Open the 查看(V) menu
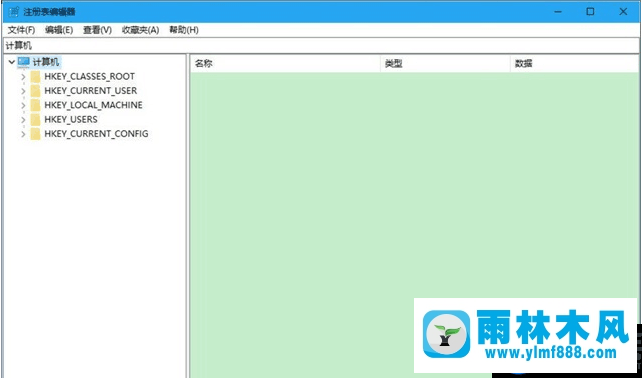Viewport: 642px width, 378px height. [97, 30]
